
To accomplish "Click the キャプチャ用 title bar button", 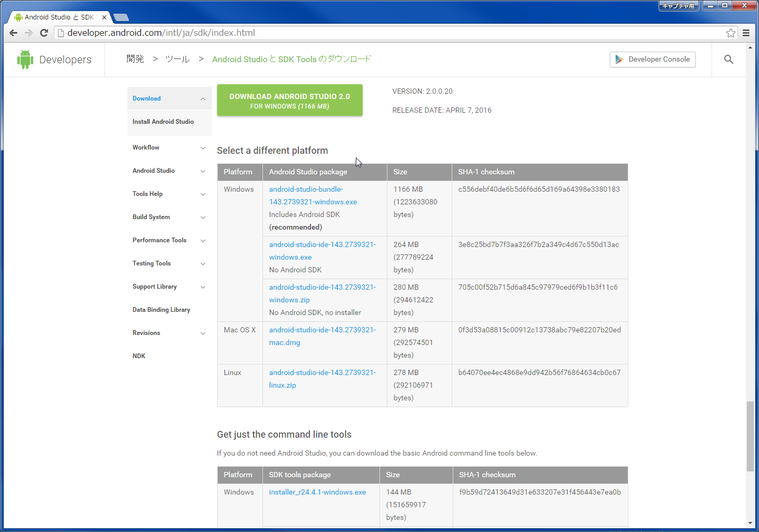I will click(678, 6).
